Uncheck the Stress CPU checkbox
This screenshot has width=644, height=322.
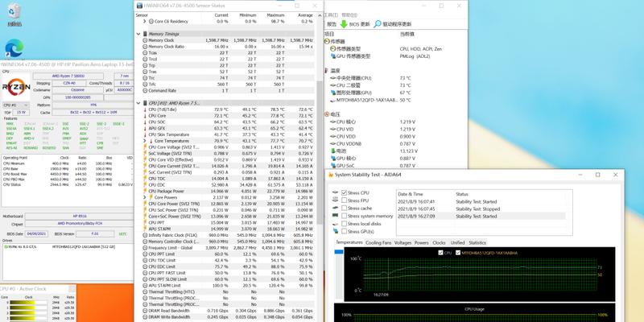[x=345, y=192]
